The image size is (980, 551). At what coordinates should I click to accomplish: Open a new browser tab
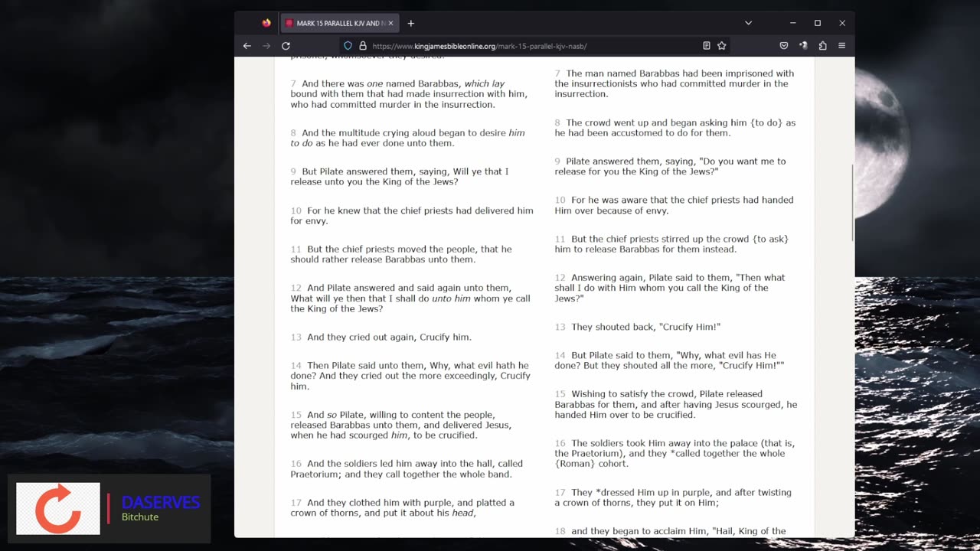pos(411,23)
